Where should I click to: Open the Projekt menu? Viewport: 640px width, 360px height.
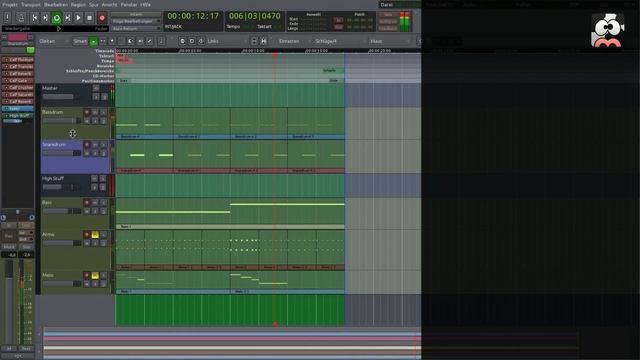(x=10, y=4)
